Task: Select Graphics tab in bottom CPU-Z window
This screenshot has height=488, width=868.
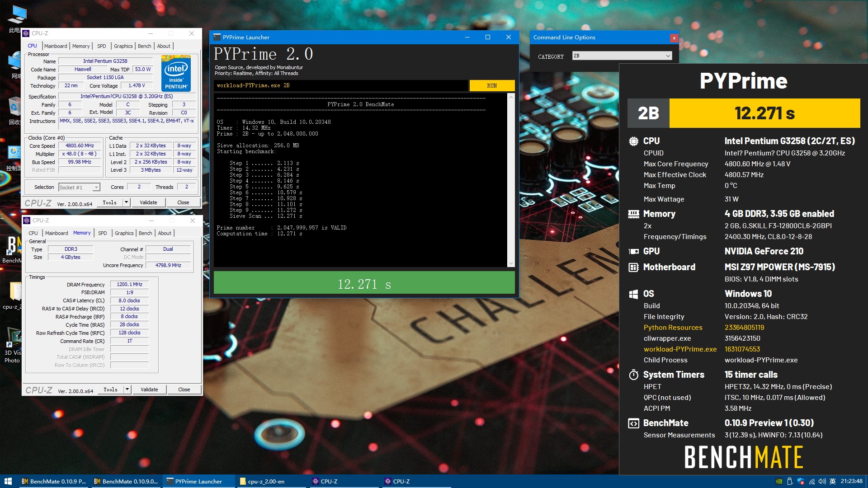Action: pyautogui.click(x=124, y=233)
